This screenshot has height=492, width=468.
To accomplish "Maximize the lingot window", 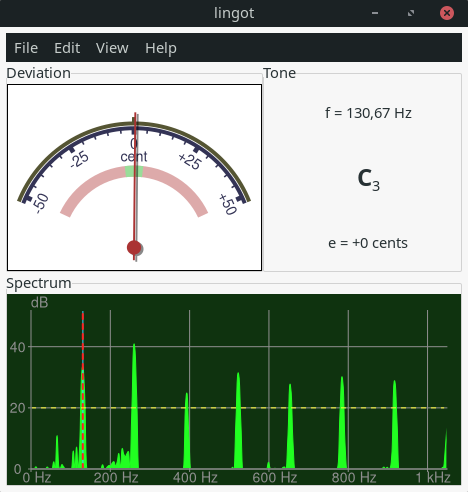I will [411, 13].
